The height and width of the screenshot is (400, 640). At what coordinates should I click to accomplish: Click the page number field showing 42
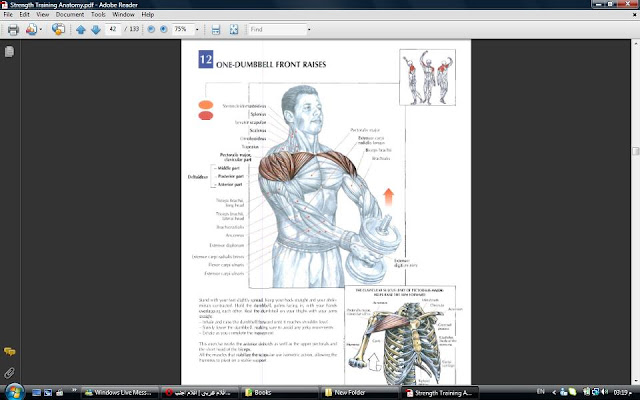[113, 29]
